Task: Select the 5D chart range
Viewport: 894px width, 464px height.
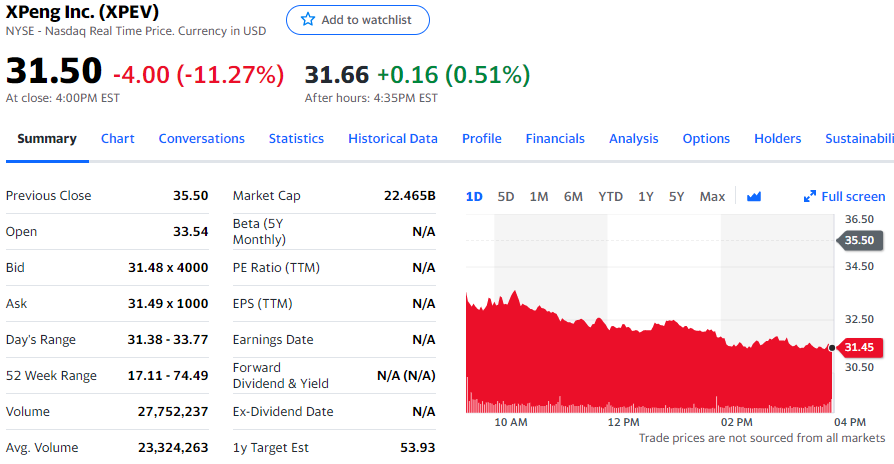Action: (x=506, y=197)
